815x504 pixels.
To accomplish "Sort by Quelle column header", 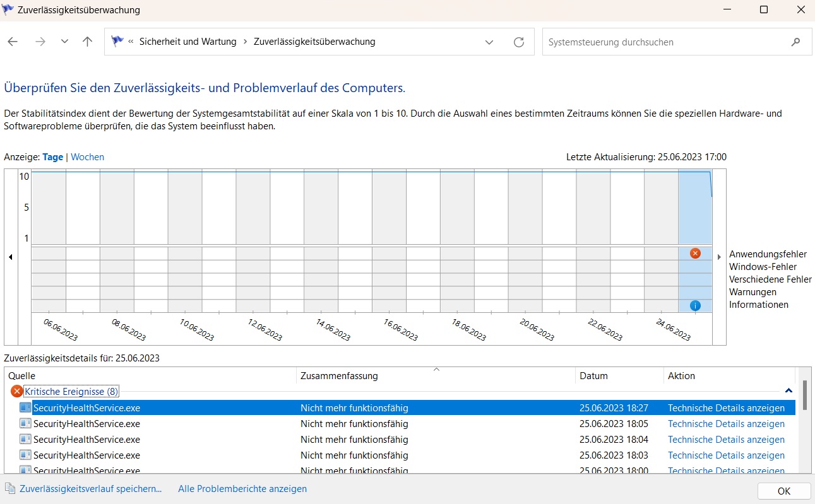I will [150, 375].
